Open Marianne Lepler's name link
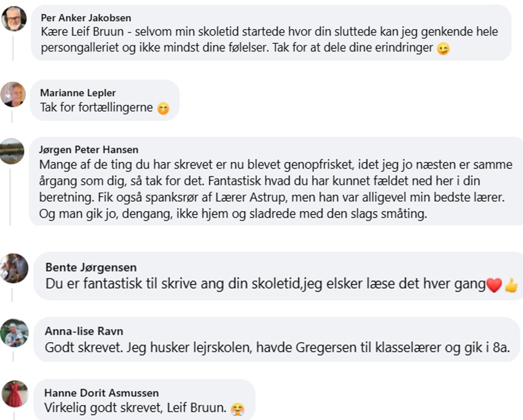Image resolution: width=523 pixels, height=420 pixels. pyautogui.click(x=78, y=93)
